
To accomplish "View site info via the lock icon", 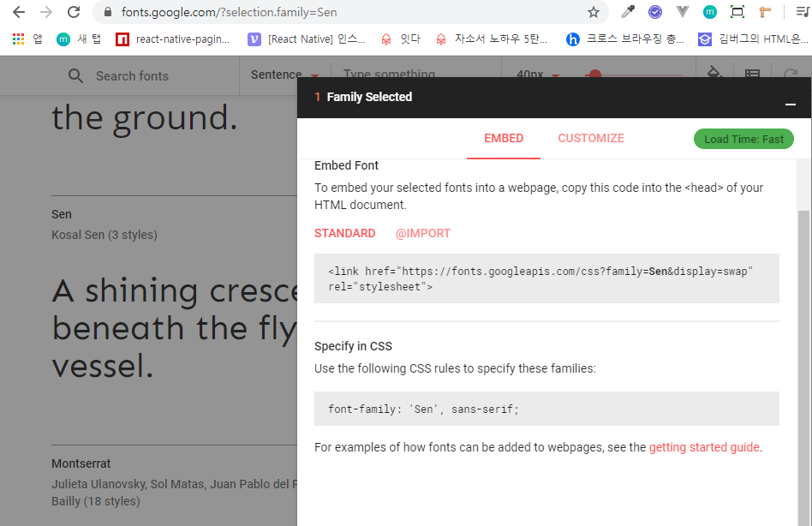I will tap(108, 12).
